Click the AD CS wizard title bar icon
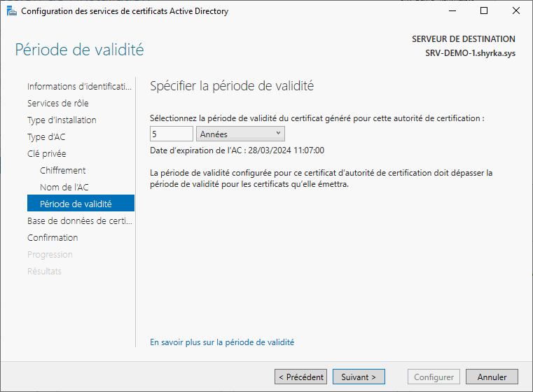 coord(11,11)
